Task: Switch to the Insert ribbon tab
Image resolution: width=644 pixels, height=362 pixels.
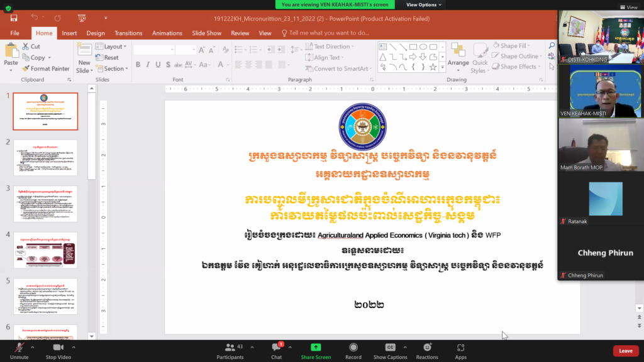Action: pyautogui.click(x=69, y=33)
